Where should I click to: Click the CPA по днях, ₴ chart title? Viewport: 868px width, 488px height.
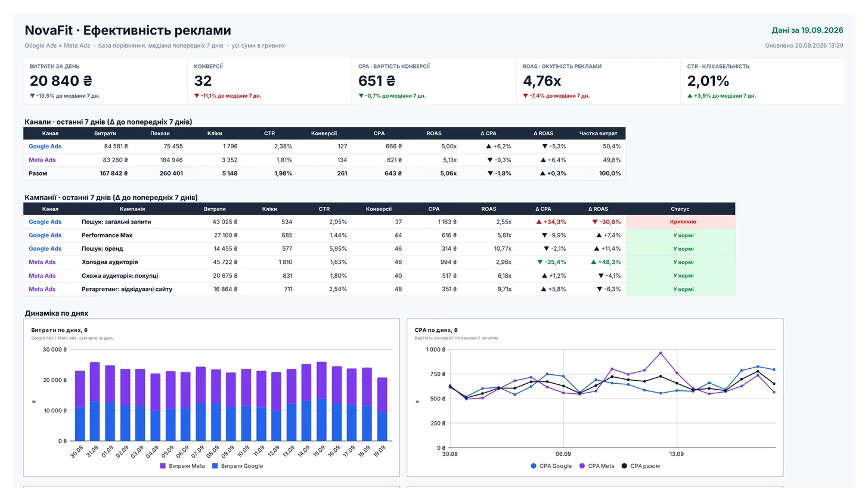(x=436, y=330)
